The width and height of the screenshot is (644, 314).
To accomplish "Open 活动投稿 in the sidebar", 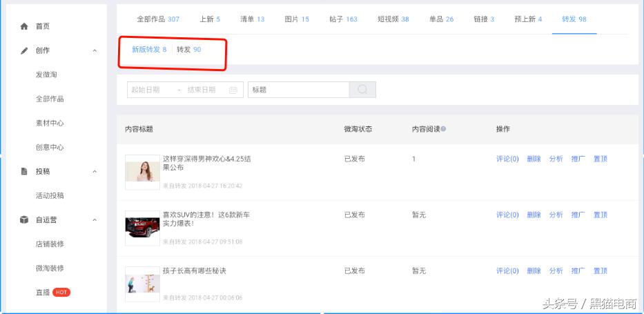I will coord(50,196).
